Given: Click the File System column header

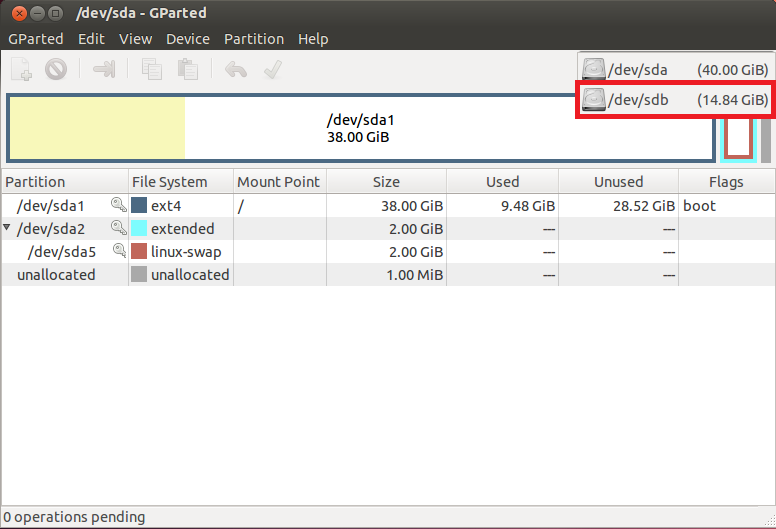Looking at the screenshot, I should (x=181, y=182).
